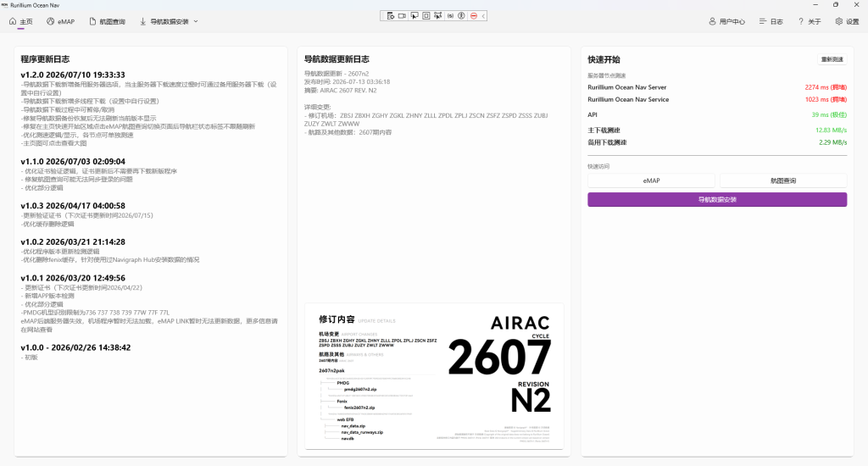
Task: Open 用户中心 user center
Action: pyautogui.click(x=726, y=21)
